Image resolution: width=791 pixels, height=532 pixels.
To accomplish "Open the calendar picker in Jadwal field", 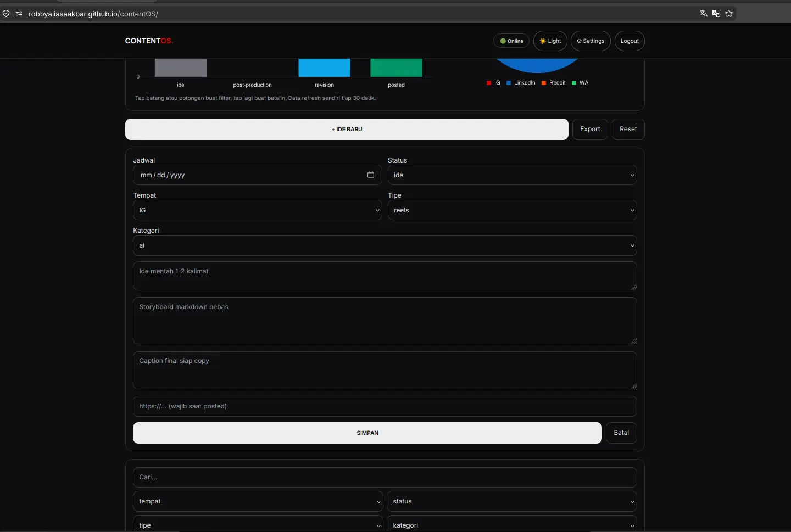I will point(371,175).
